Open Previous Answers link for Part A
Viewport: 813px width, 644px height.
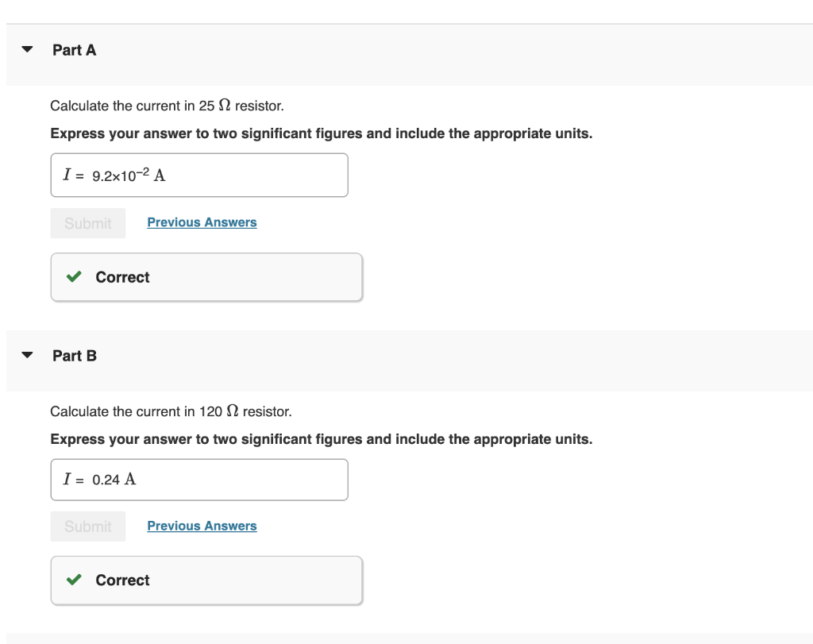(202, 222)
